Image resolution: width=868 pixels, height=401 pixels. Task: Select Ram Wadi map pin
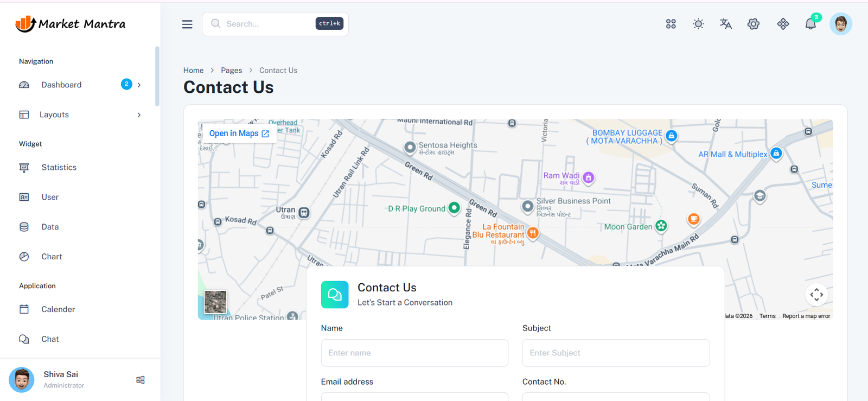click(588, 177)
